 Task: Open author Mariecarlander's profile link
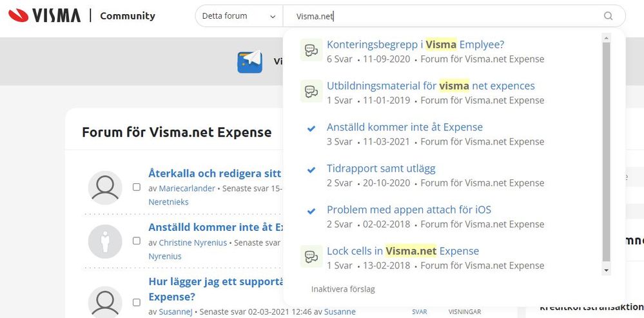(x=187, y=188)
